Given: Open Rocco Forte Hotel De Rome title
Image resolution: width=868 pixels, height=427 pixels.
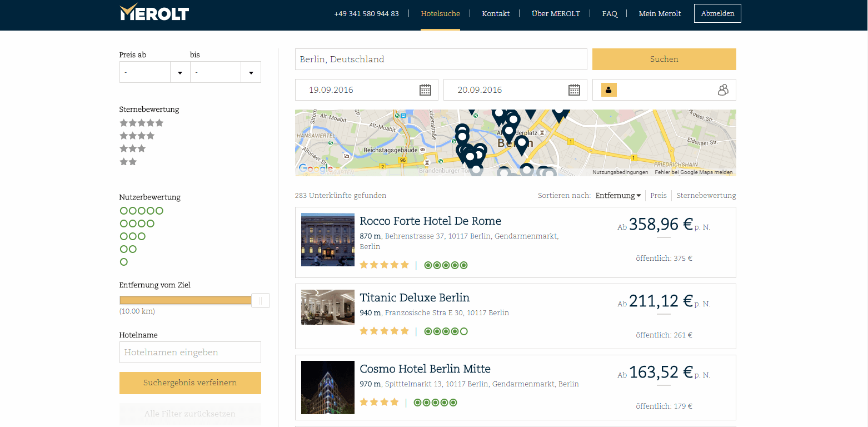Looking at the screenshot, I should tap(431, 221).
